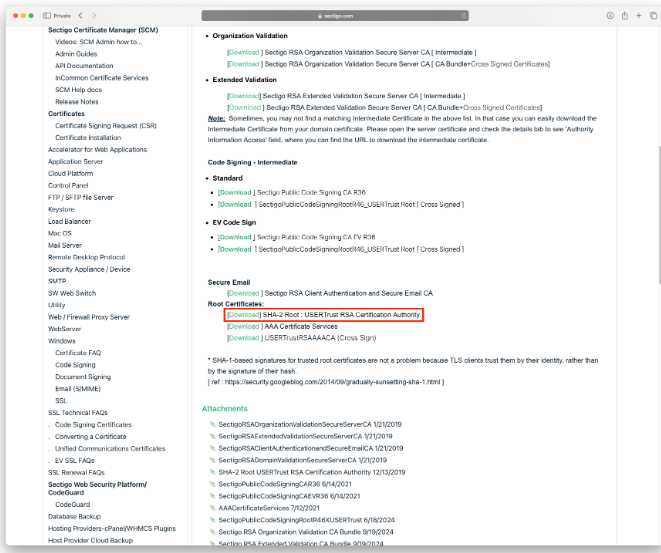Image resolution: width=661 pixels, height=553 pixels.
Task: Select Certificate Signing Request (CSR)
Action: point(106,126)
